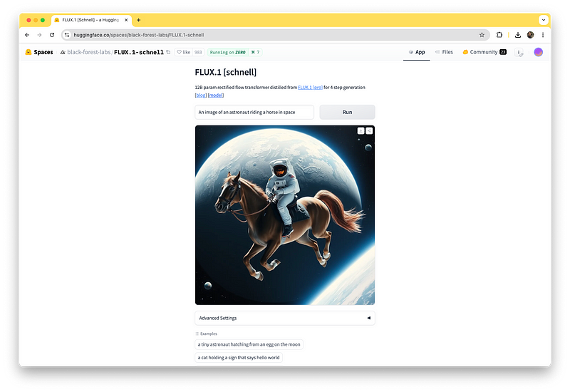570x392 pixels.
Task: Open the browser downloads icon
Action: [518, 35]
